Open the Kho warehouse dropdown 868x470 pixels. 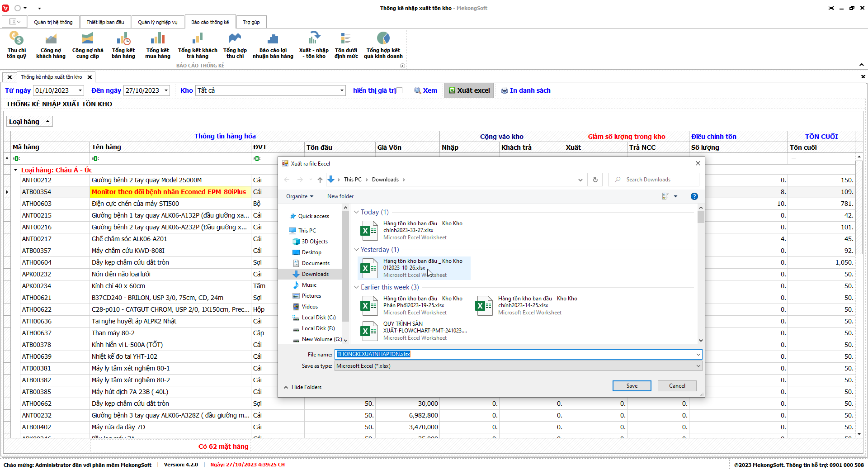341,90
